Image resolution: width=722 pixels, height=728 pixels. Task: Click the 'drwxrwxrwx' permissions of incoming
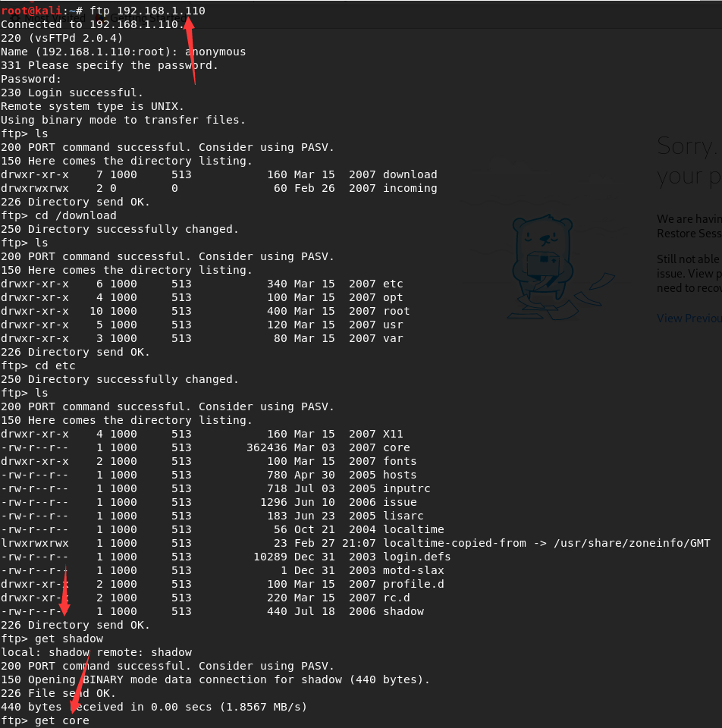pyautogui.click(x=35, y=188)
